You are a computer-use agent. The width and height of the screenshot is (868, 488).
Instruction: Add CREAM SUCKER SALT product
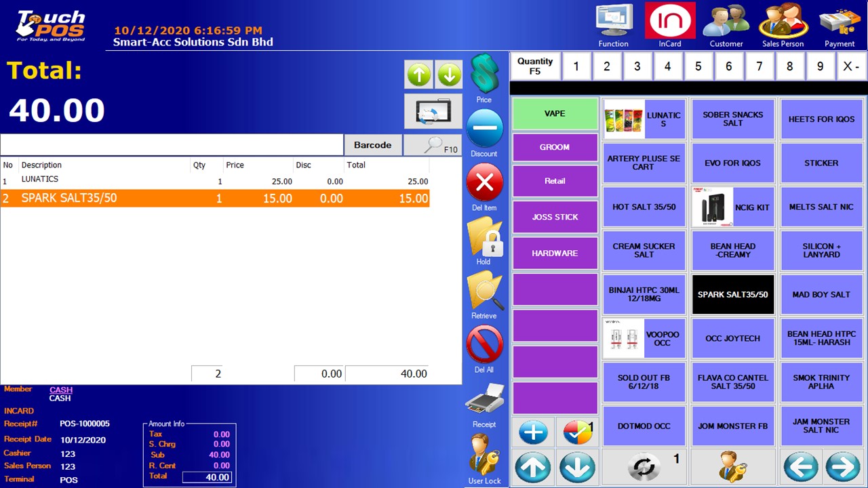[644, 251]
